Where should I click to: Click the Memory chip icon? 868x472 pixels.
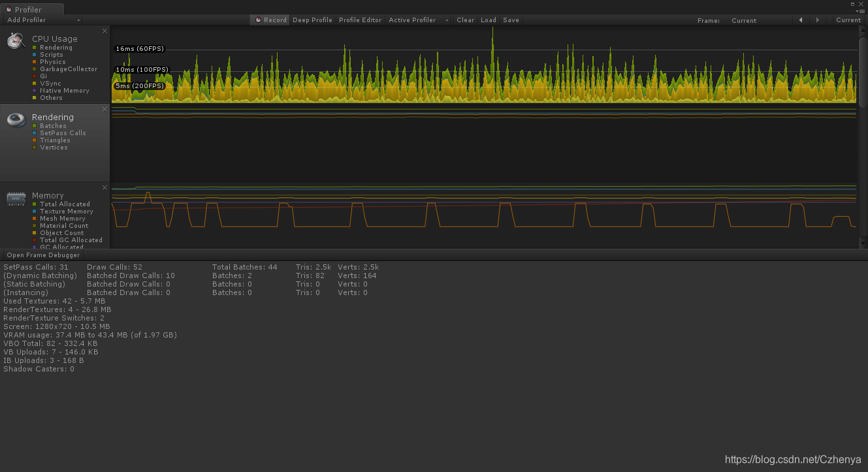click(x=16, y=198)
